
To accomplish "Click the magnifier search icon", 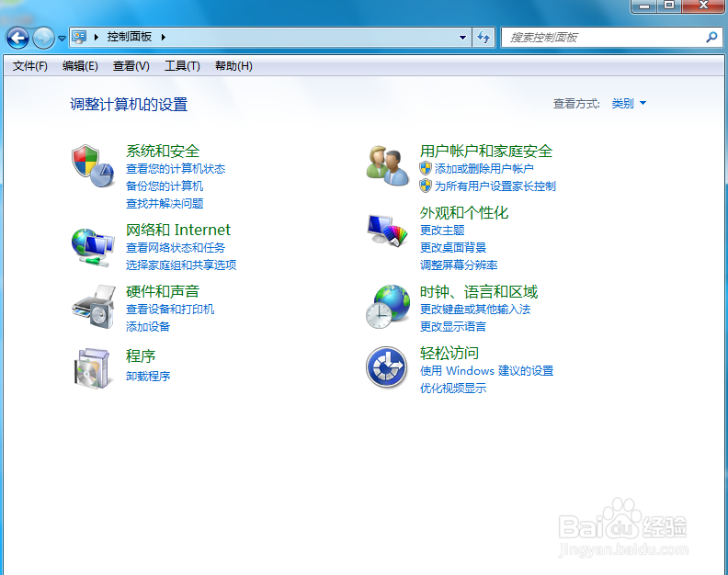I will (x=711, y=37).
